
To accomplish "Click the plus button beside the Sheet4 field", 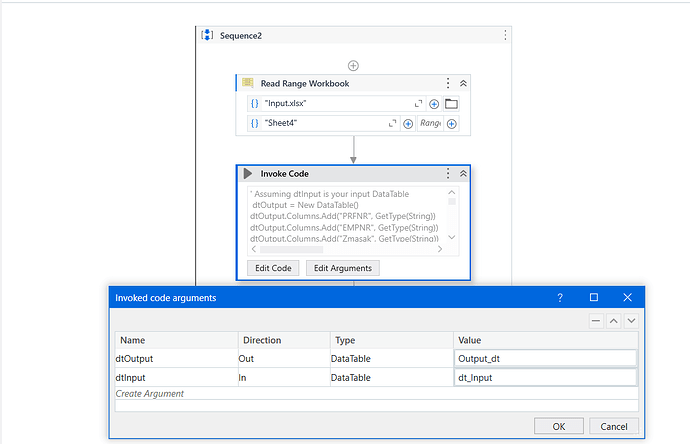I will pos(408,124).
